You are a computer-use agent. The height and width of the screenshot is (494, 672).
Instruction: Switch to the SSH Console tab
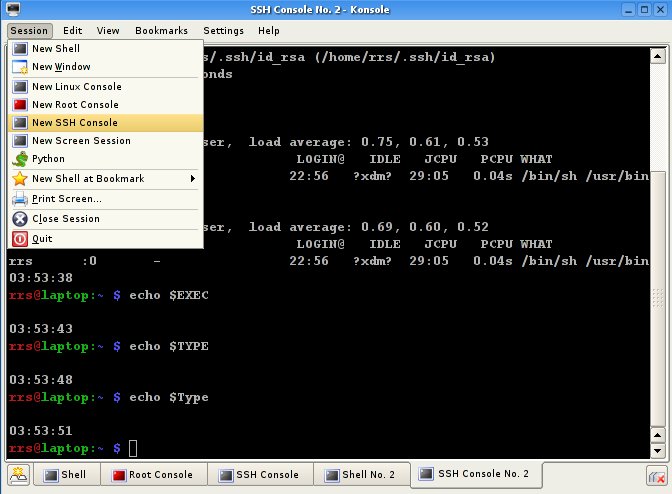(260, 475)
